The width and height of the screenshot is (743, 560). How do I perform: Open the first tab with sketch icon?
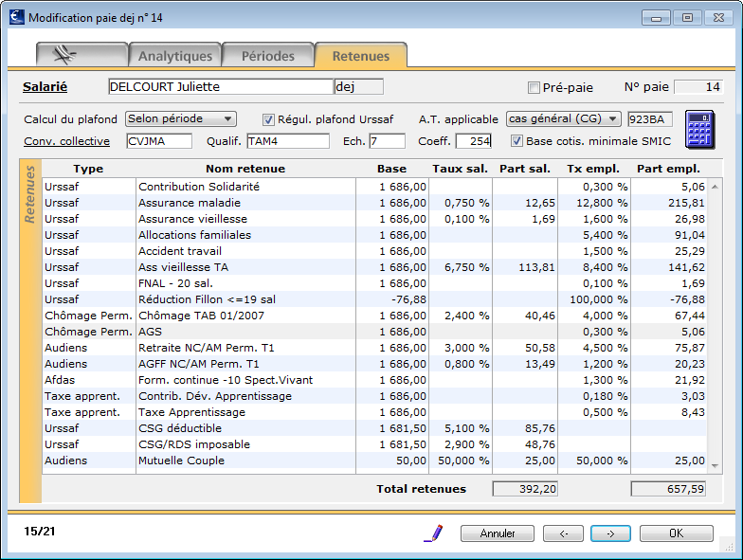coord(82,55)
